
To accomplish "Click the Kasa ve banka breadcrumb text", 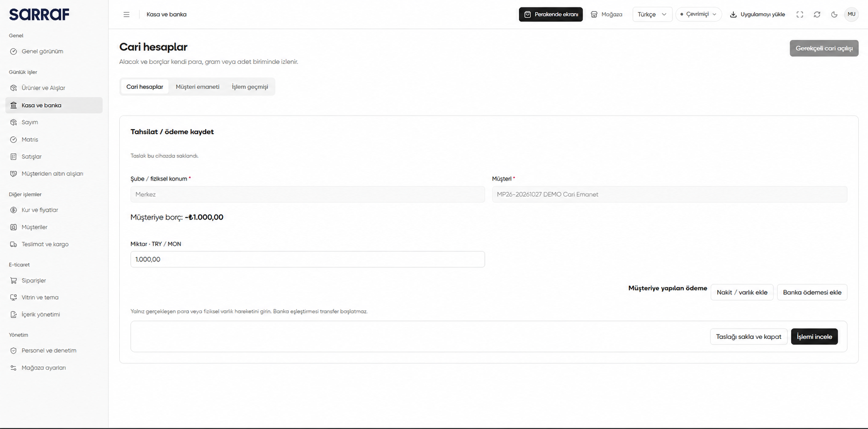I will tap(166, 15).
